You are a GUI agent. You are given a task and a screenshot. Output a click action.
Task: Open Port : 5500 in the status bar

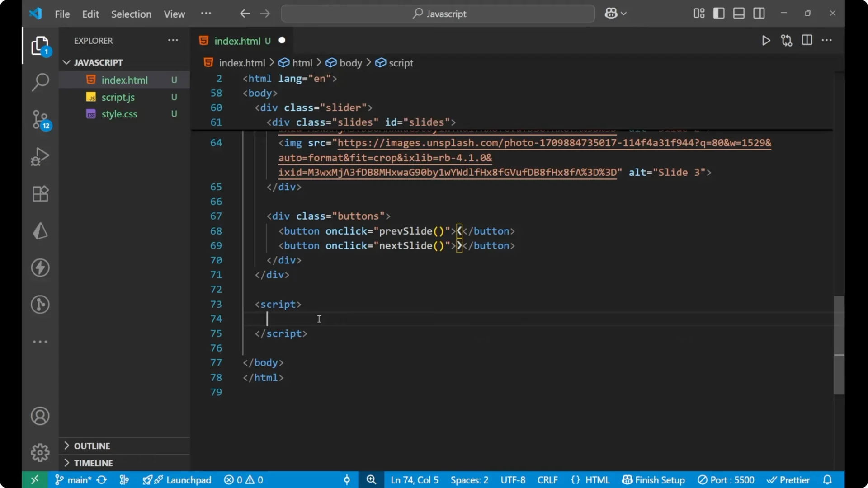726,480
